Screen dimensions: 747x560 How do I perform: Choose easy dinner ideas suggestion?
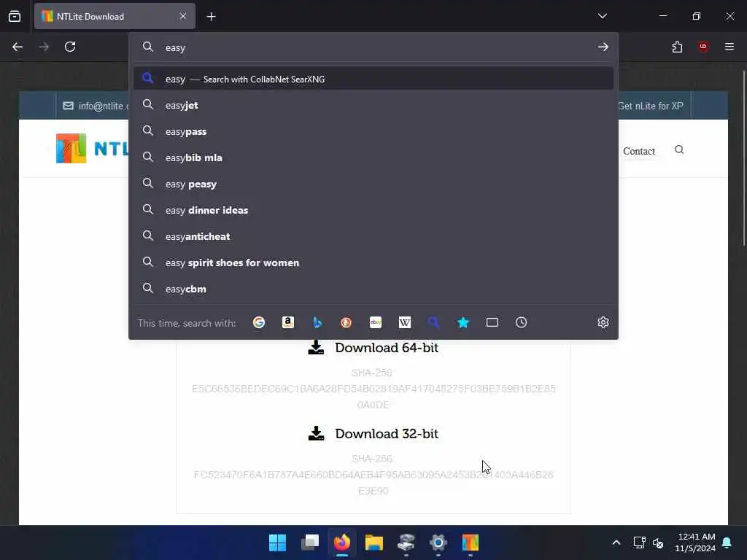(373, 210)
